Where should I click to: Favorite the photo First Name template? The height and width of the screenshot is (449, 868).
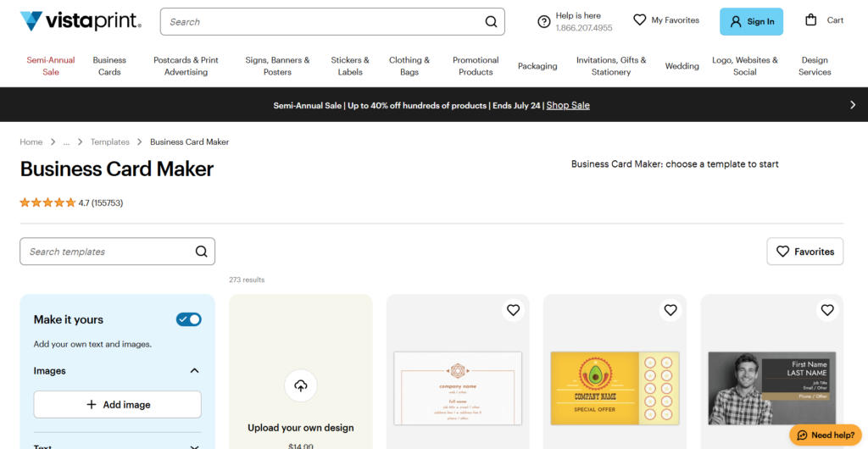click(x=827, y=310)
